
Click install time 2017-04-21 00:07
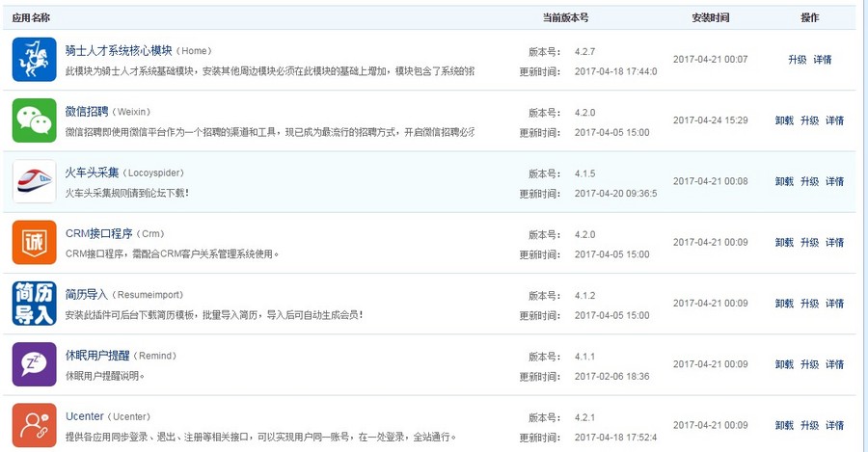click(x=710, y=59)
